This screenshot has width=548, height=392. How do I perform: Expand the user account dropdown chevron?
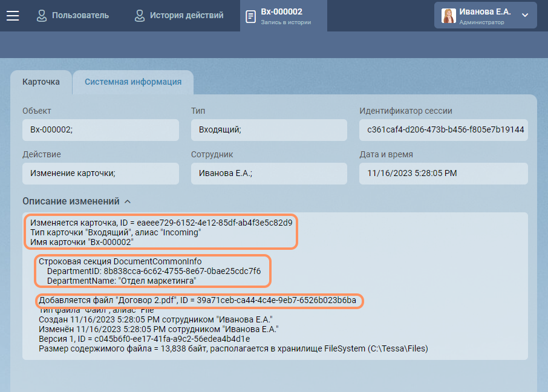coord(524,15)
